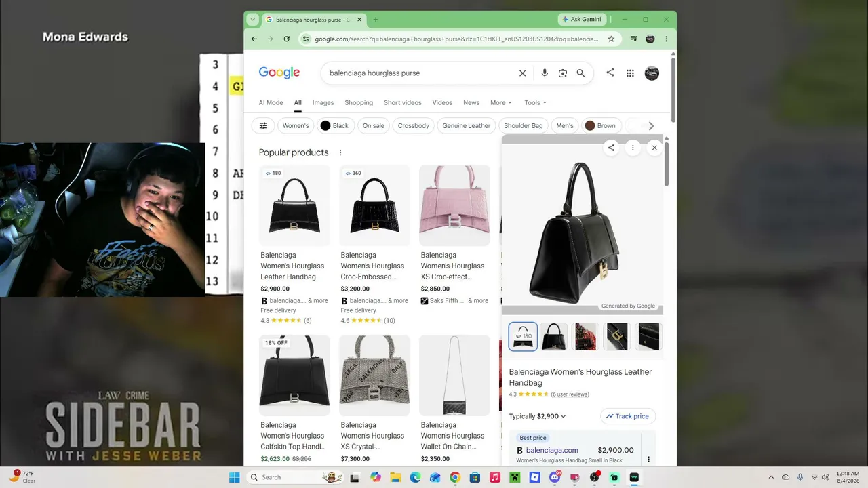Select the second front-view bag thumbnail
868x488 pixels.
pos(554,337)
